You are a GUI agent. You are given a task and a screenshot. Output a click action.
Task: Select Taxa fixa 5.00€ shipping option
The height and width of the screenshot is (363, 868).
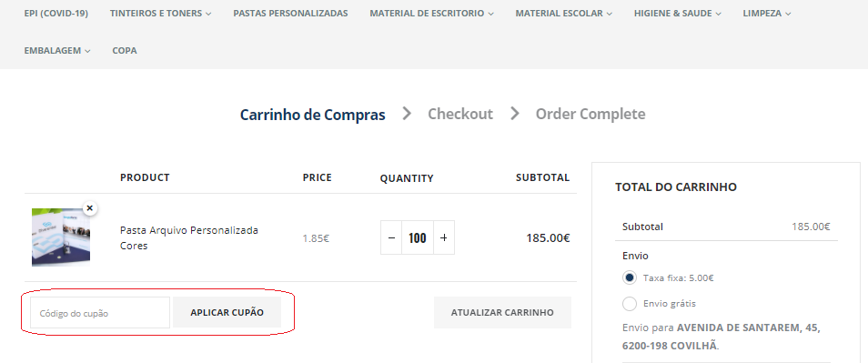pyautogui.click(x=630, y=277)
